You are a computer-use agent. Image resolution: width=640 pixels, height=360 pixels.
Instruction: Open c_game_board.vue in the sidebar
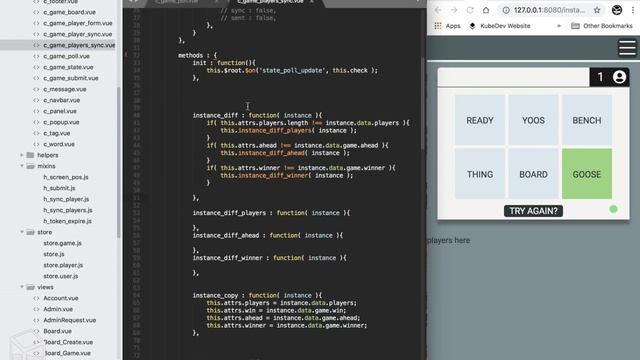(x=69, y=12)
